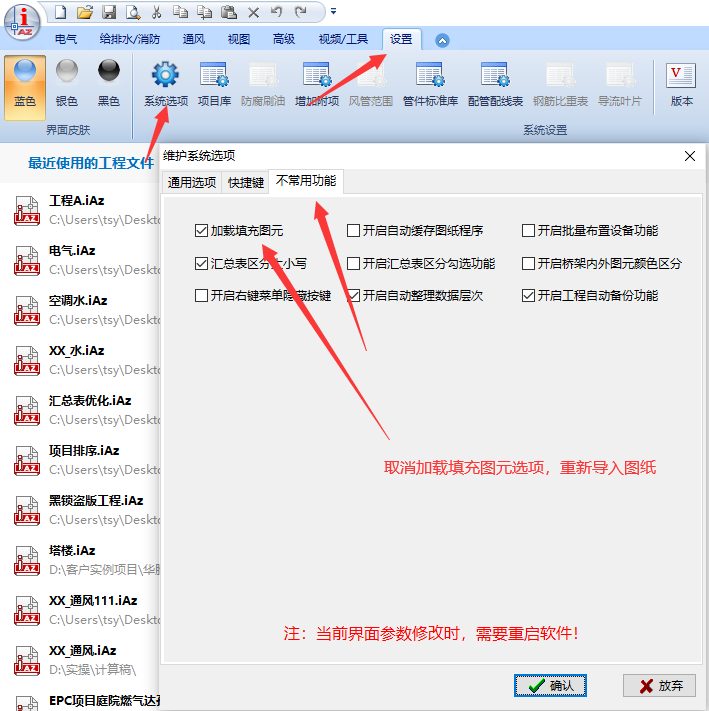Click the open folder icon in quick toolbar
The image size is (709, 711).
[x=85, y=12]
